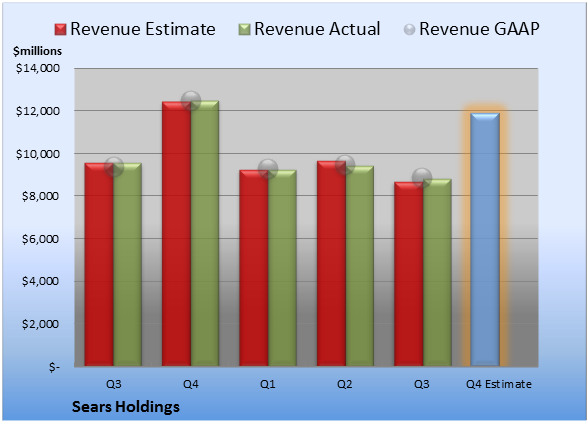Click the GAAP marker above Q4 bars
The image size is (588, 422).
pyautogui.click(x=191, y=101)
